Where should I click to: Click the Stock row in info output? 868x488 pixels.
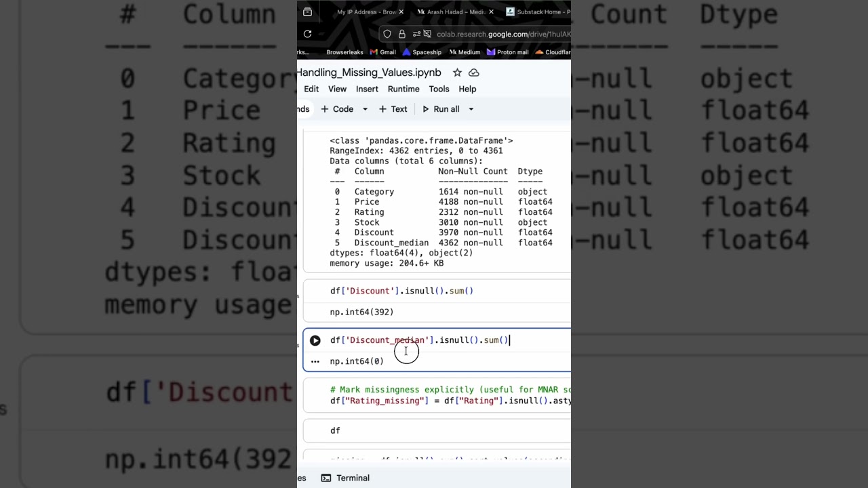tap(441, 222)
